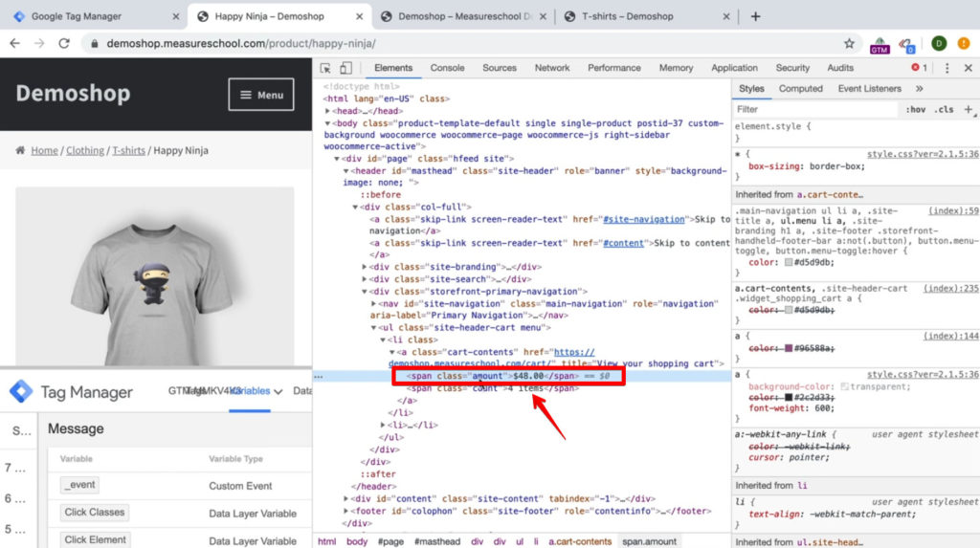Collapse the header masthead node
The image size is (980, 548).
345,170
